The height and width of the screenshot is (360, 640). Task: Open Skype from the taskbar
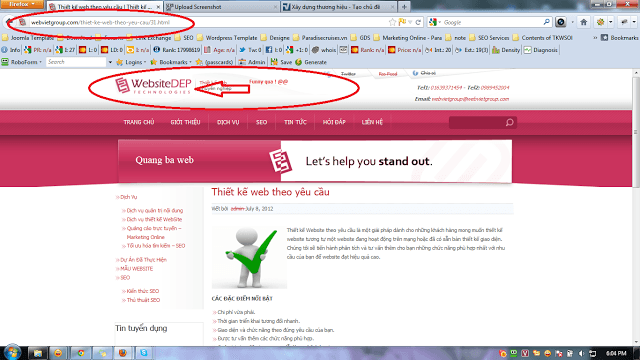point(144,353)
